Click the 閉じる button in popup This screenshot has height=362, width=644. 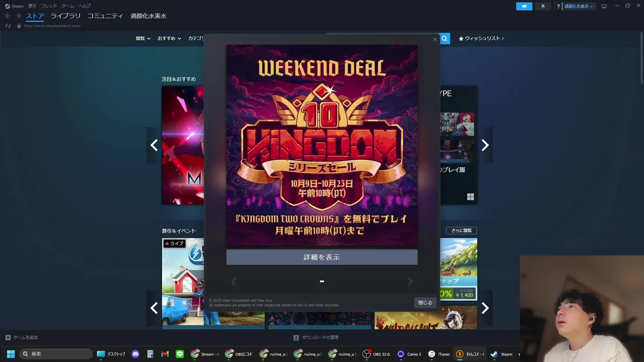(425, 303)
